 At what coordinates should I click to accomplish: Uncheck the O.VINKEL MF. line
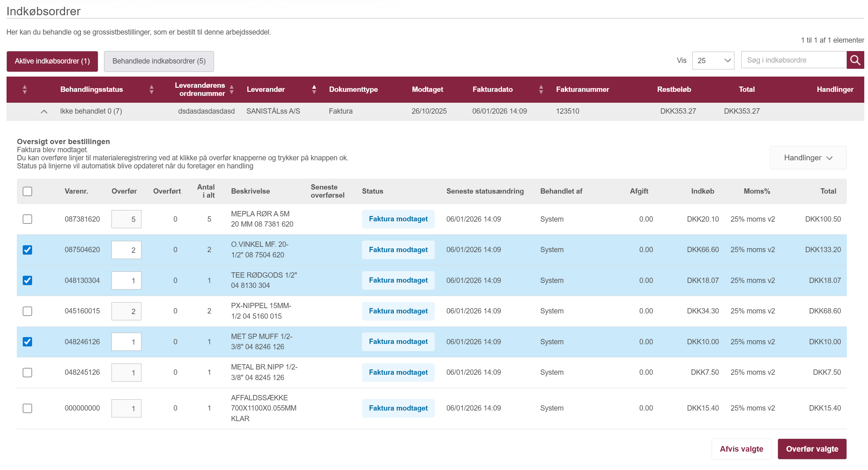click(x=27, y=250)
